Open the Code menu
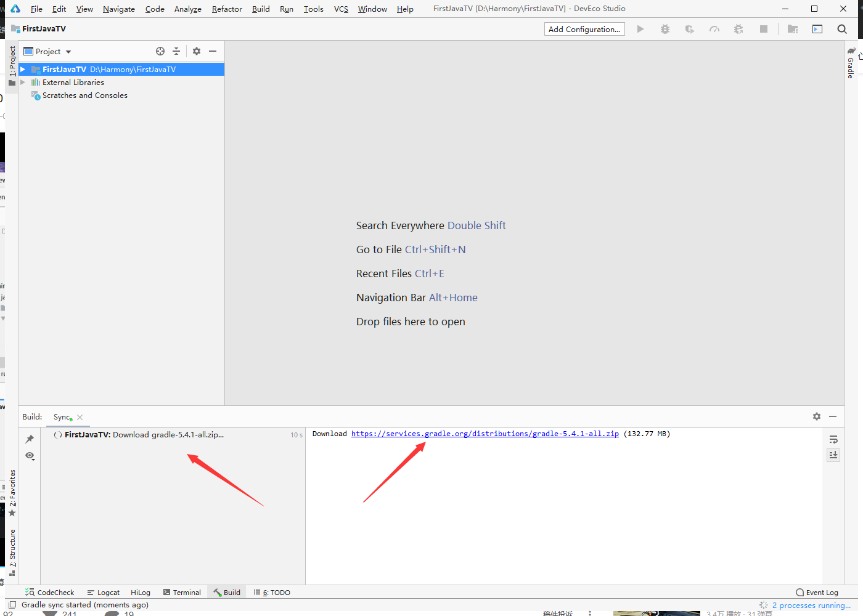Viewport: 863px width, 616px height. tap(155, 9)
